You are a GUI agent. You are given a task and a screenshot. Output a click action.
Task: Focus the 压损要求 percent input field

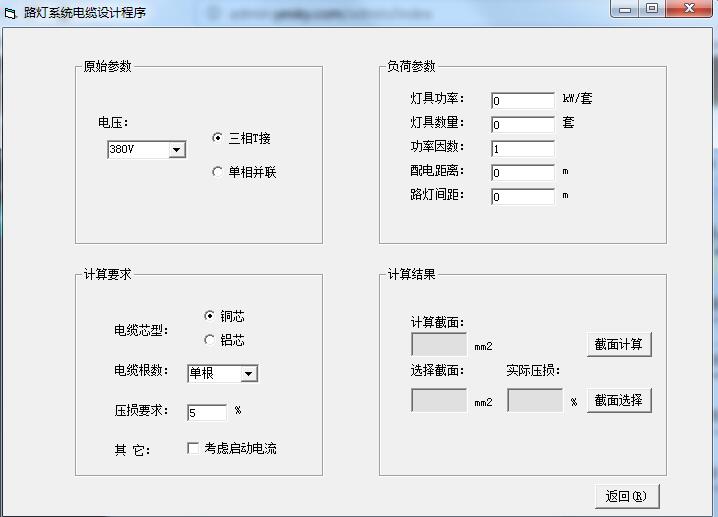click(207, 413)
